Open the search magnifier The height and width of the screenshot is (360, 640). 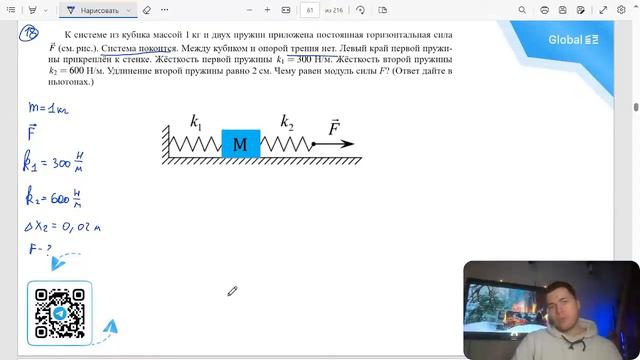522,10
